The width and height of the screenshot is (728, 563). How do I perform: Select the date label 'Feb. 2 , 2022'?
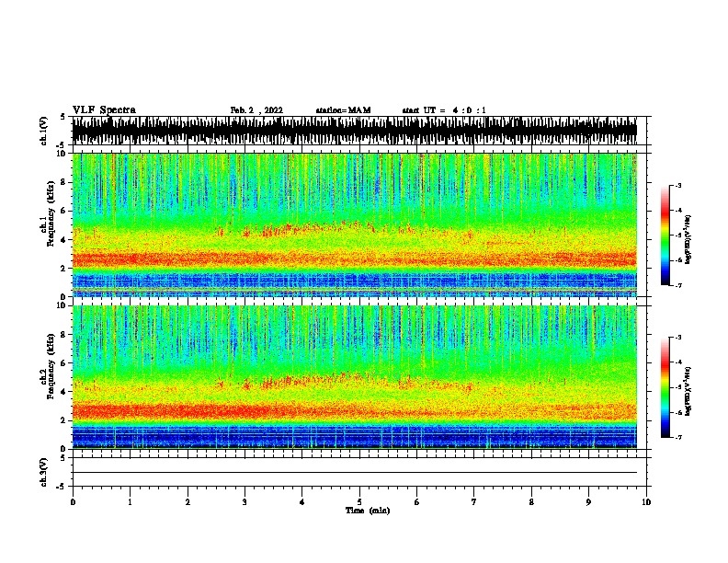tap(256, 110)
